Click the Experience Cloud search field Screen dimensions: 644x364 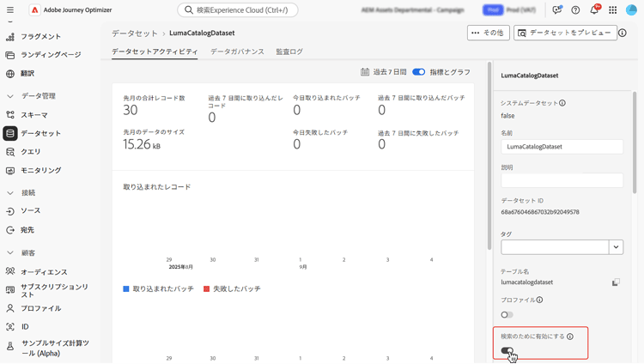tap(238, 9)
